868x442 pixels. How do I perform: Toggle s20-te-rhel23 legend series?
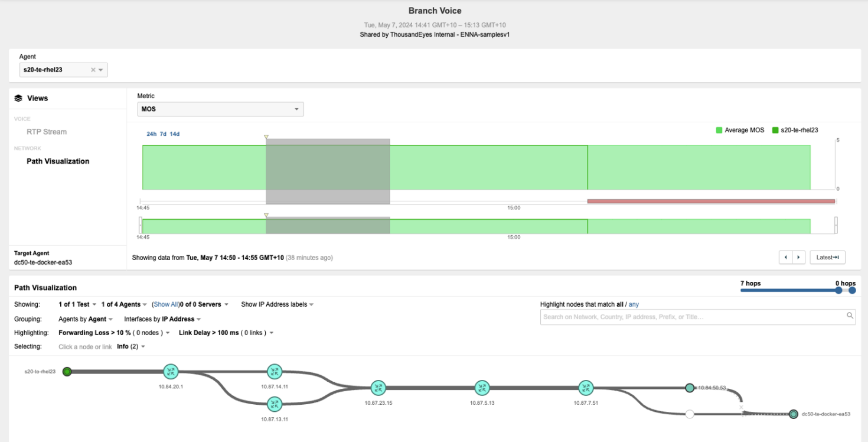[x=795, y=130]
